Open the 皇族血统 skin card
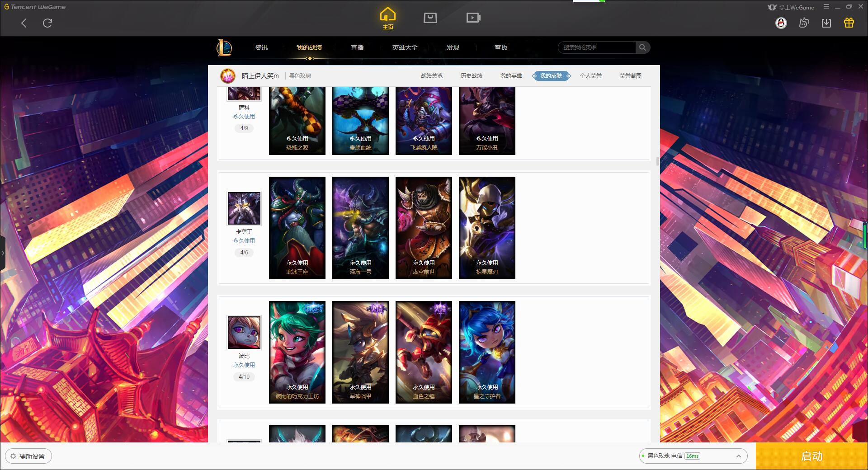The width and height of the screenshot is (868, 470). point(360,121)
